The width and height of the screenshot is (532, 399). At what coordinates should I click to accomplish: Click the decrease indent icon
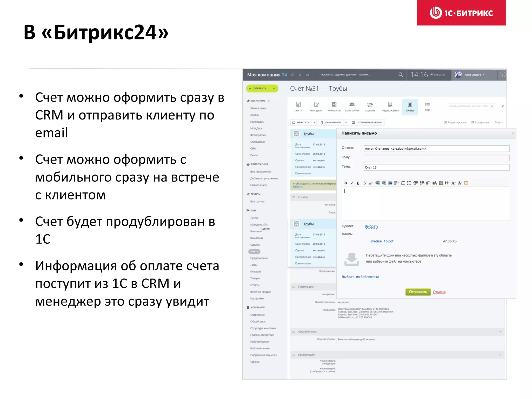[415, 183]
